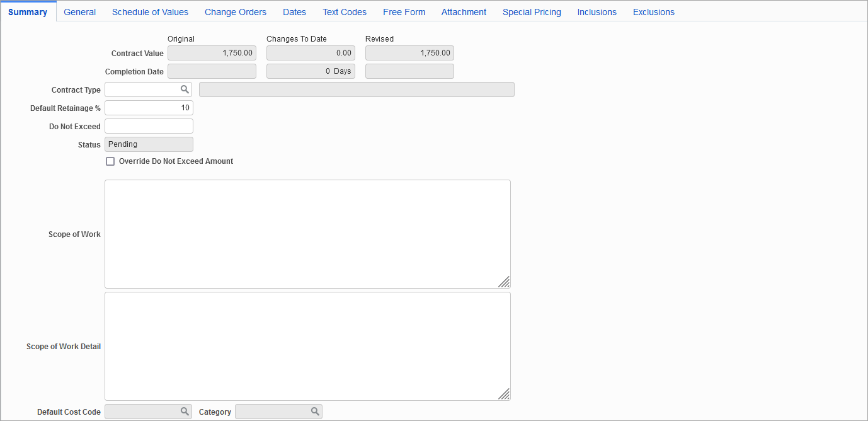
Task: Open the Category lookup search icon
Action: (x=315, y=411)
